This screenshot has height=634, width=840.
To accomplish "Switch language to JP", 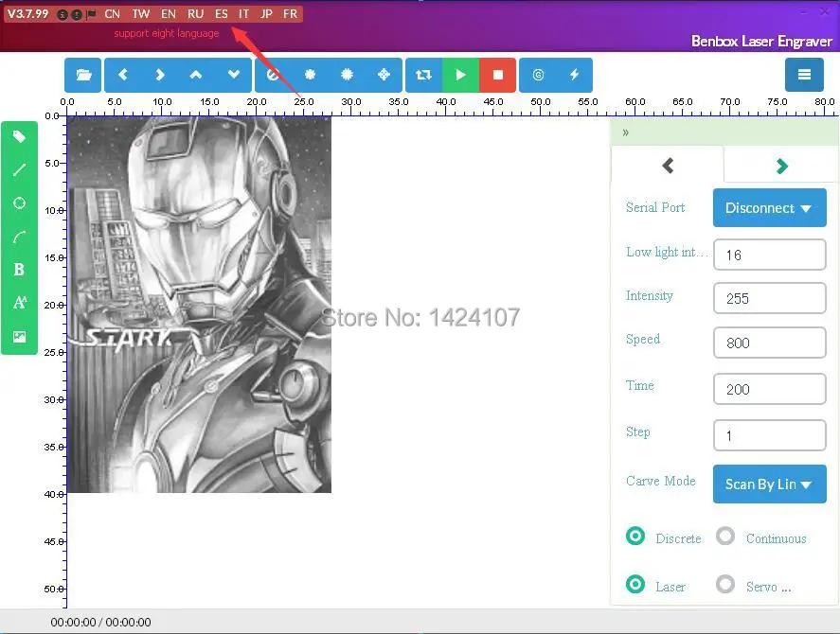I will coord(266,14).
